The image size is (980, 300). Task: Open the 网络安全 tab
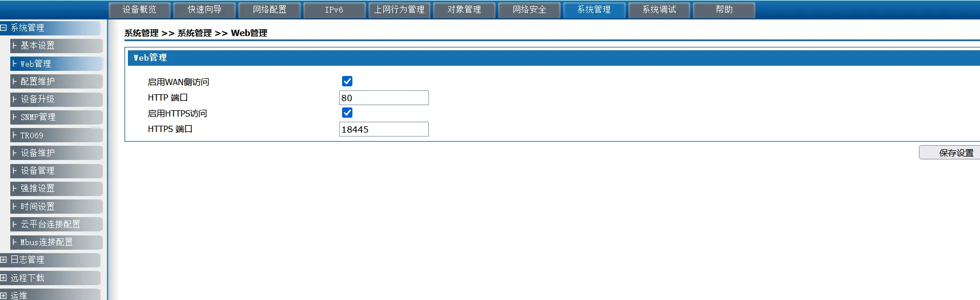[x=529, y=10]
